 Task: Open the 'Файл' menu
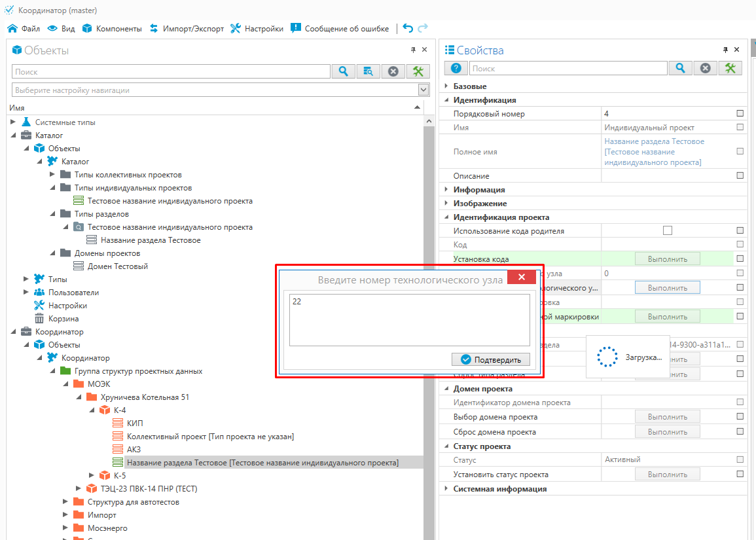[24, 28]
